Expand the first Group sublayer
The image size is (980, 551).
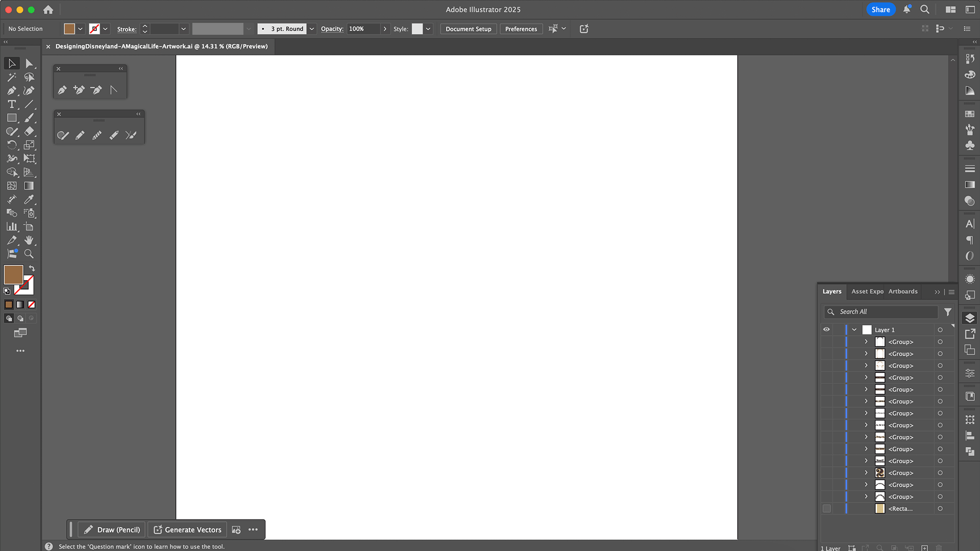pos(866,342)
